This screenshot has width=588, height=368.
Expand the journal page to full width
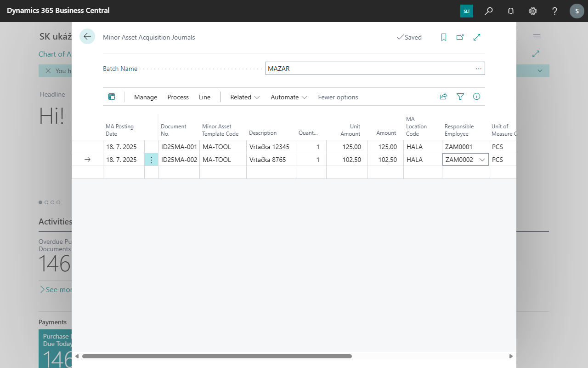477,37
